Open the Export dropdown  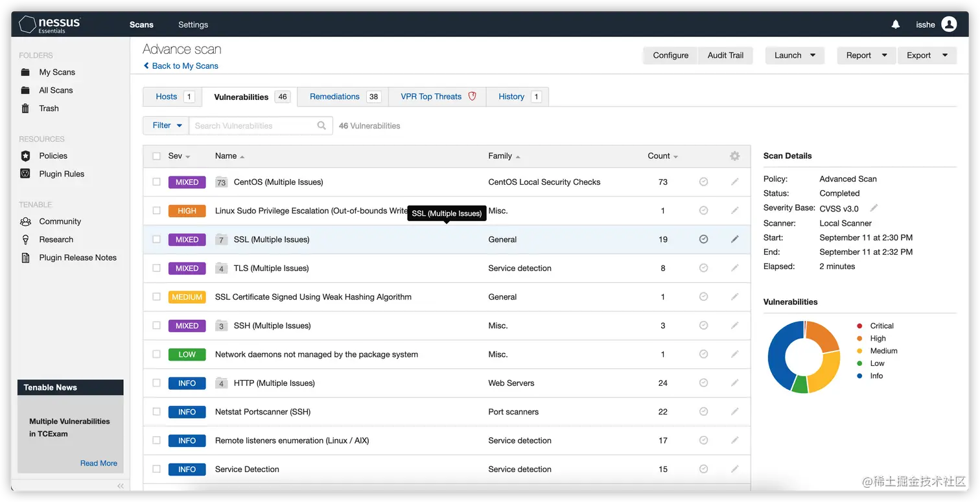click(x=927, y=55)
